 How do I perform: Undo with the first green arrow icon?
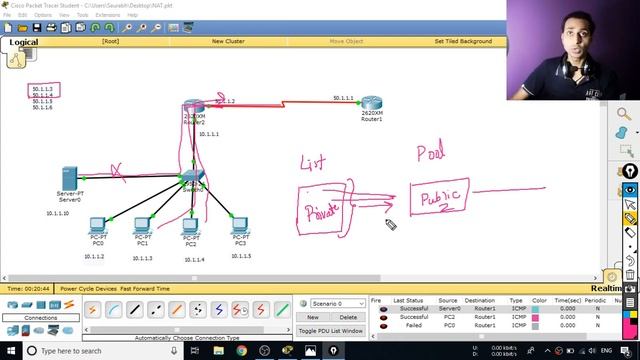(x=95, y=28)
